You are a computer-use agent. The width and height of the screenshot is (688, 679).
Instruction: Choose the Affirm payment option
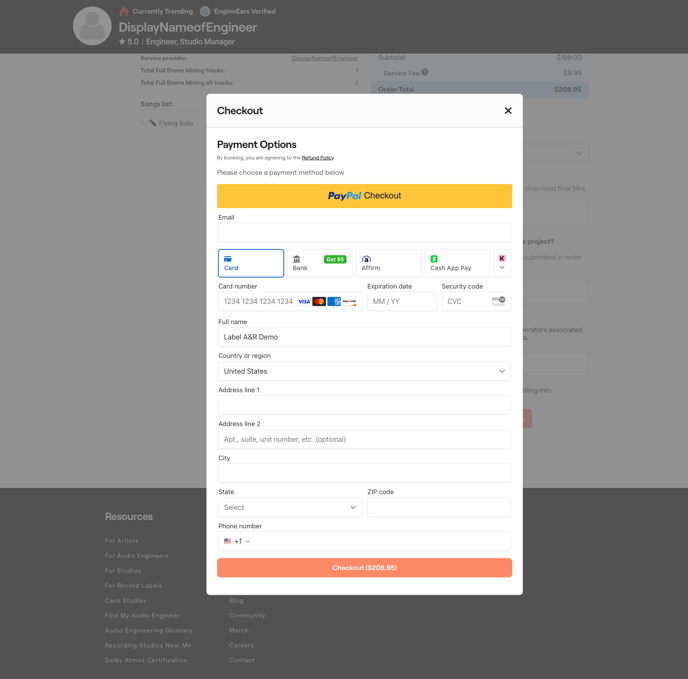[388, 263]
